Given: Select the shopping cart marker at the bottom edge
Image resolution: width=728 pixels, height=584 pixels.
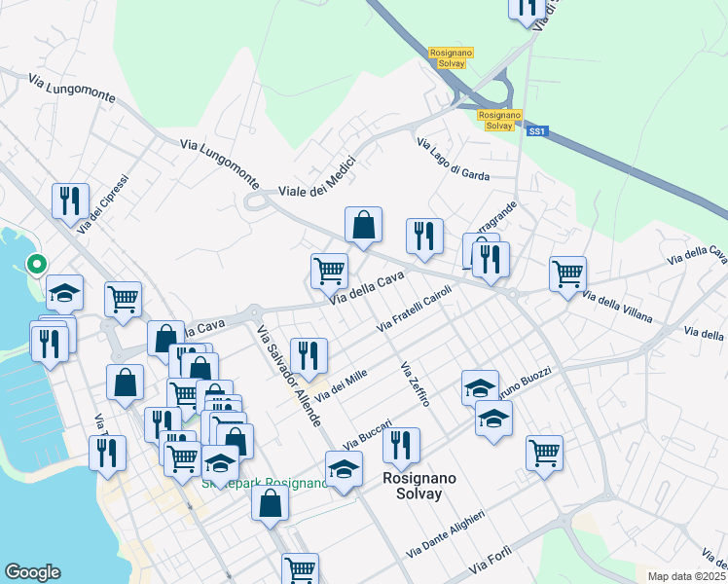Looking at the screenshot, I should pos(300,568).
